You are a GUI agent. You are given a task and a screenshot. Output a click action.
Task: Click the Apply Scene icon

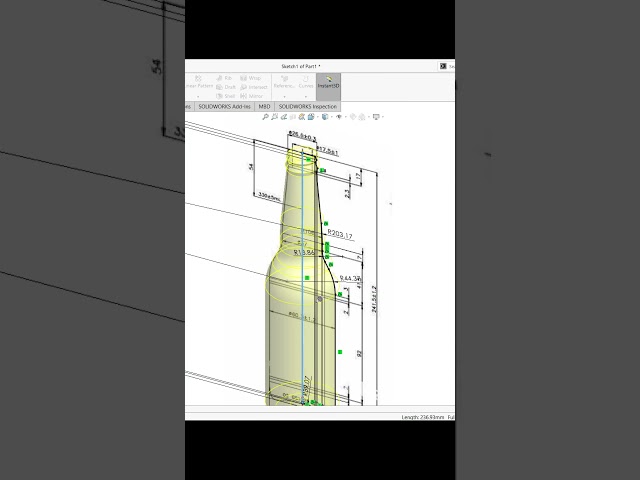(362, 117)
